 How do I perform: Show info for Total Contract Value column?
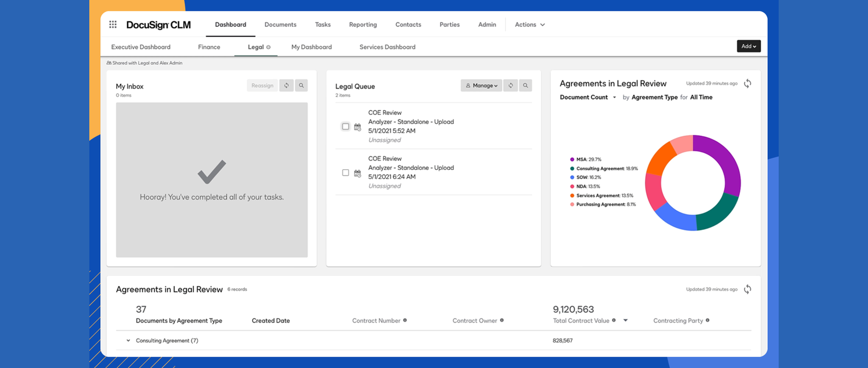pyautogui.click(x=614, y=320)
